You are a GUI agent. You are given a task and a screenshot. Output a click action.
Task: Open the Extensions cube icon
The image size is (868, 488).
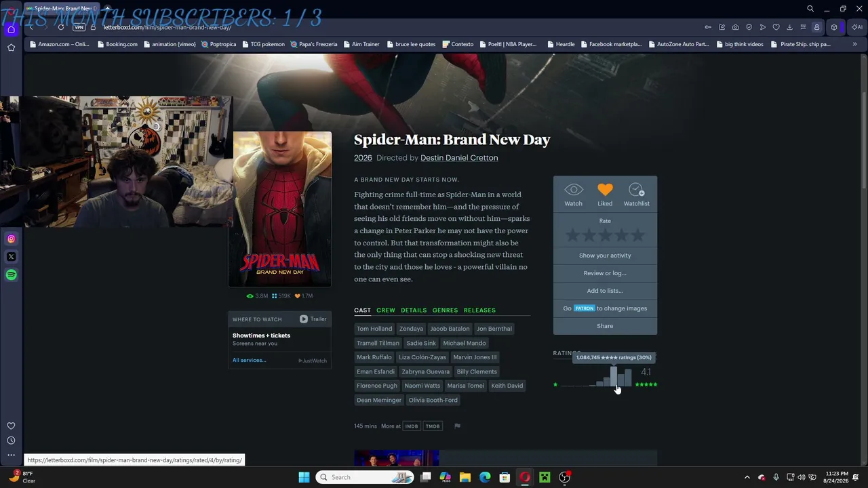(834, 27)
